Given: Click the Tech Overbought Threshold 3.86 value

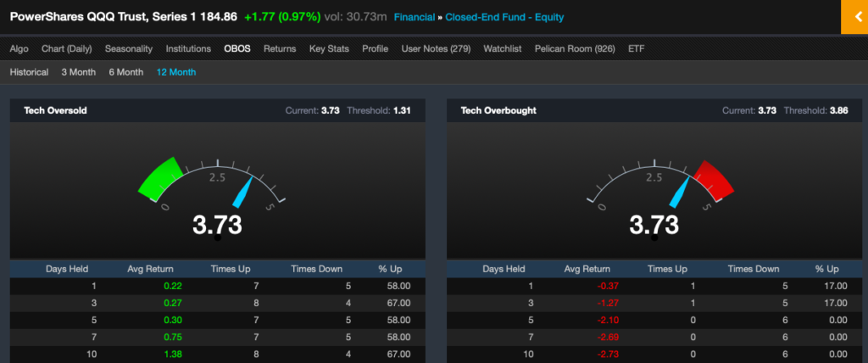Looking at the screenshot, I should pos(838,110).
